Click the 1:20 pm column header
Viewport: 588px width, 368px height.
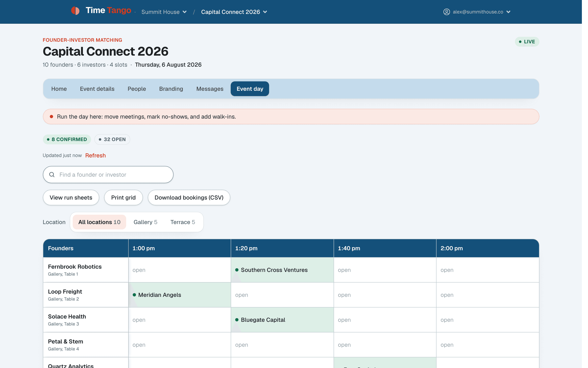[x=282, y=248]
